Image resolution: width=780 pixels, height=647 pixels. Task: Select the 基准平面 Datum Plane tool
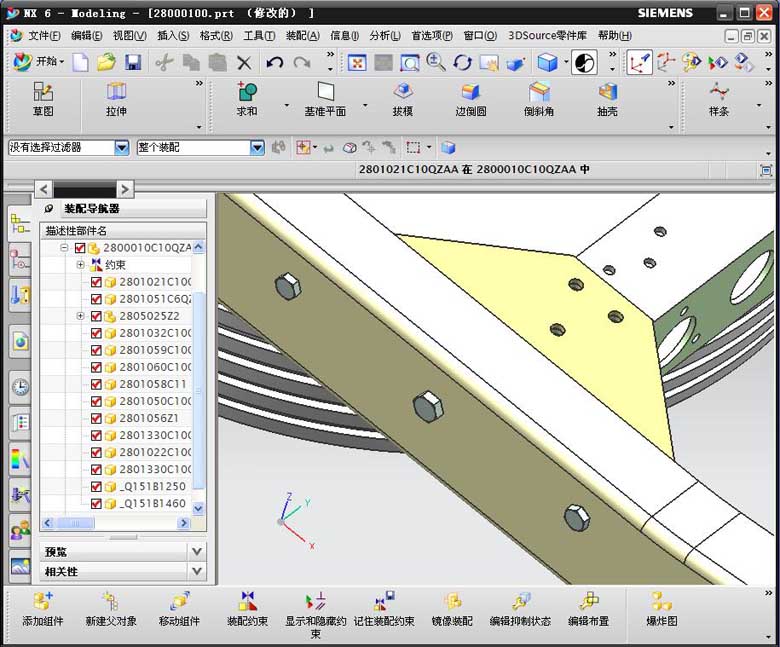coord(325,100)
